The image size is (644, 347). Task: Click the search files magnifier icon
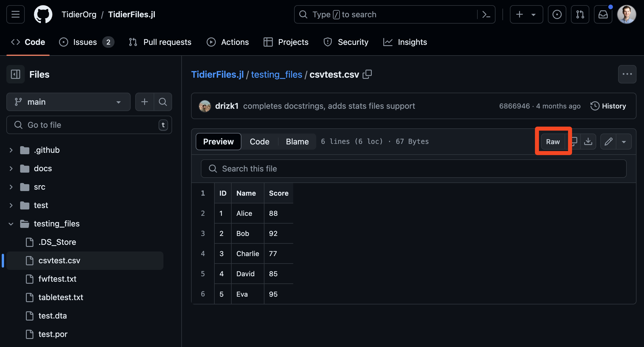tap(163, 102)
